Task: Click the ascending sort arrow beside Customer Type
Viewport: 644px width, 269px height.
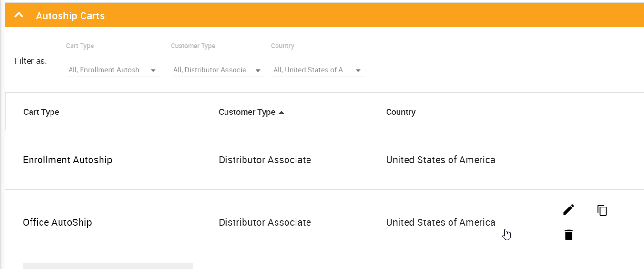Action: (x=281, y=112)
